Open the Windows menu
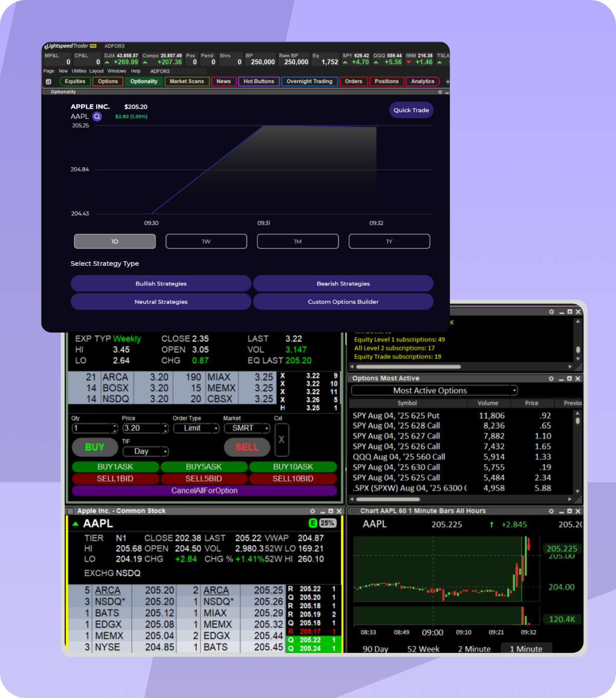The width and height of the screenshot is (616, 698). coord(117,71)
